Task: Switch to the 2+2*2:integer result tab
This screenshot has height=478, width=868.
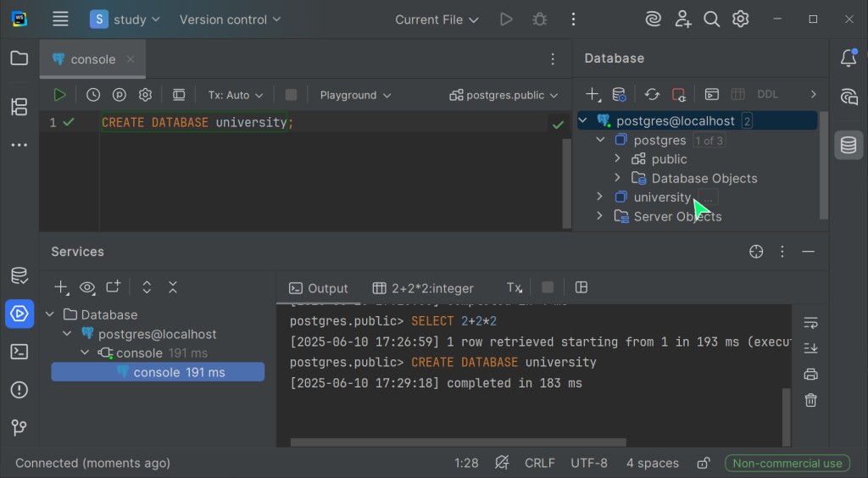Action: (x=423, y=288)
